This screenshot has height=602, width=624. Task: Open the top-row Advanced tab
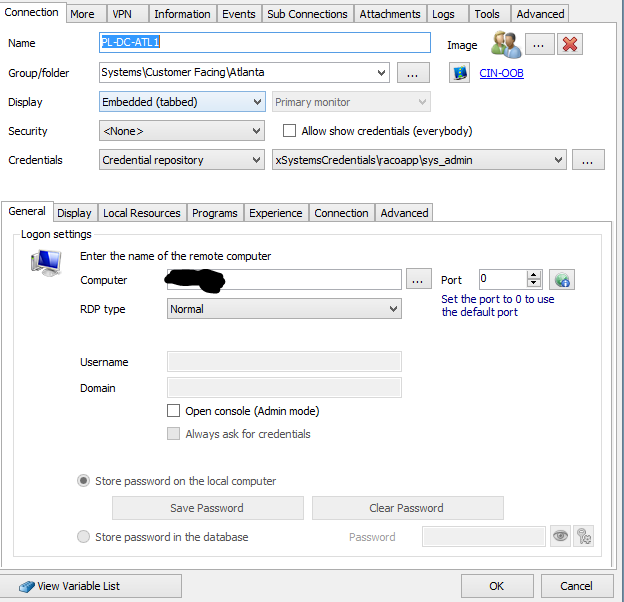[x=540, y=14]
